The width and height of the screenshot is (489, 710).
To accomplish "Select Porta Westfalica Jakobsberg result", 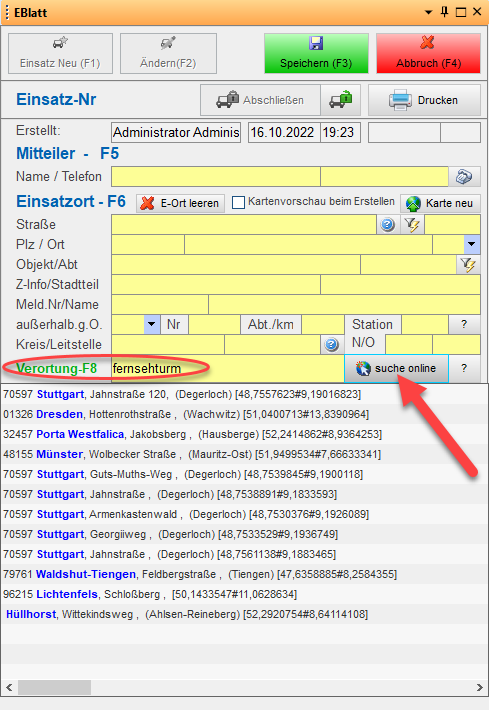I will click(192, 434).
